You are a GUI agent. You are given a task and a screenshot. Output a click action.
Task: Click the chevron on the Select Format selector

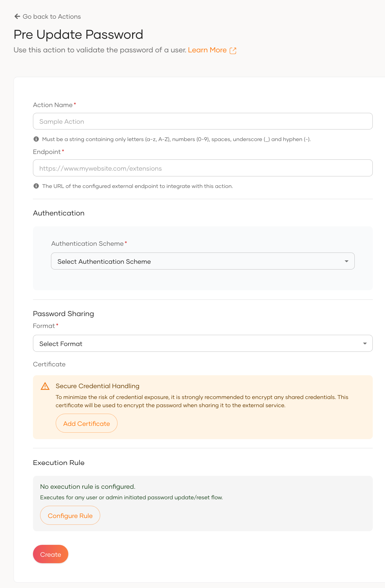365,343
